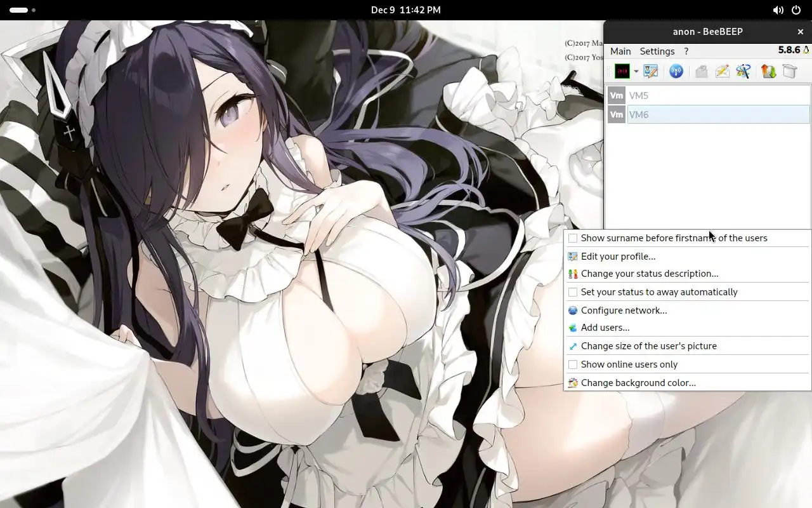Choose Change background color entry
This screenshot has height=508, width=812.
tap(688, 383)
